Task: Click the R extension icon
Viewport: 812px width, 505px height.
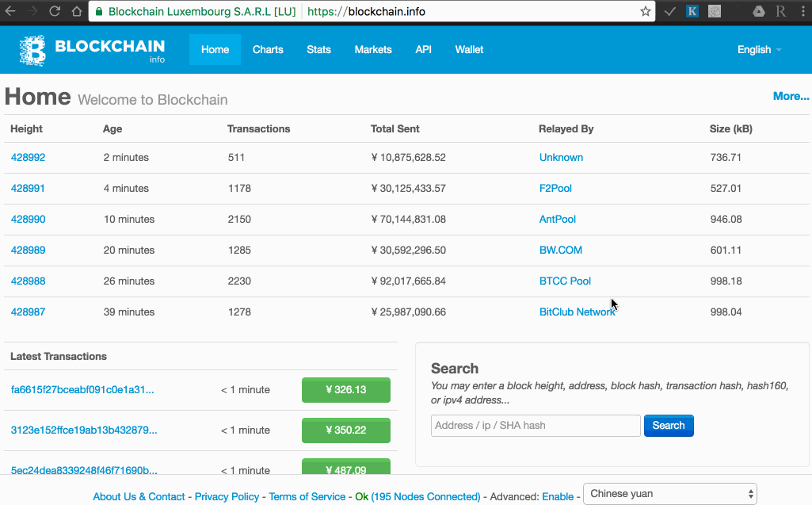Action: tap(781, 11)
